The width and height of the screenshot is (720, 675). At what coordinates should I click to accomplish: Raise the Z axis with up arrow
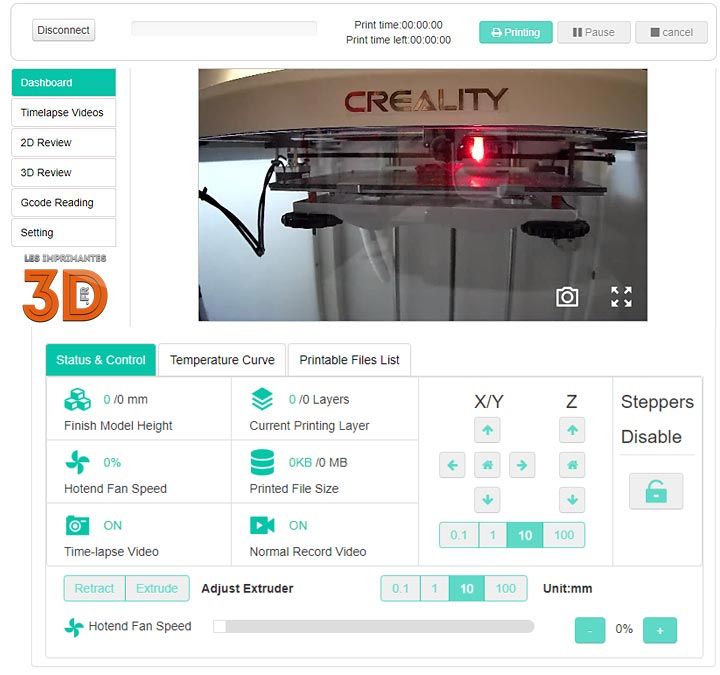[572, 430]
